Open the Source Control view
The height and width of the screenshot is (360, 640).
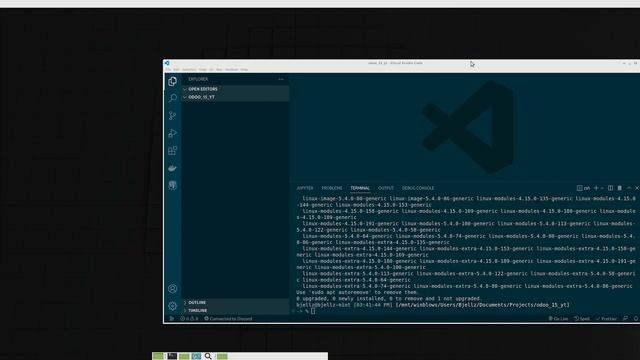173,116
